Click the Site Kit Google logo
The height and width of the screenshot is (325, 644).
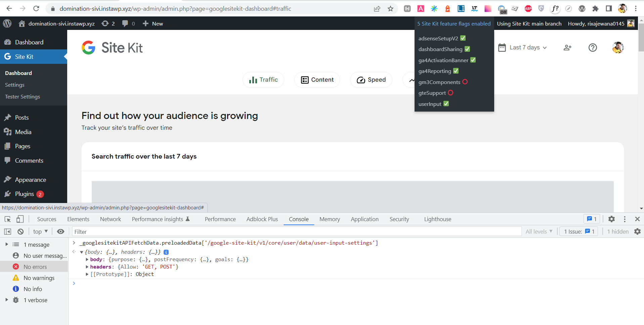pyautogui.click(x=88, y=48)
